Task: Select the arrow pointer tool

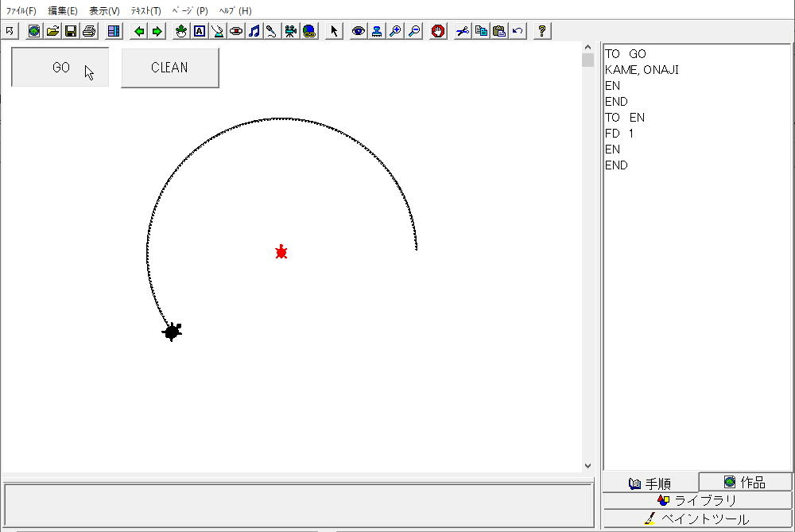Action: point(334,31)
